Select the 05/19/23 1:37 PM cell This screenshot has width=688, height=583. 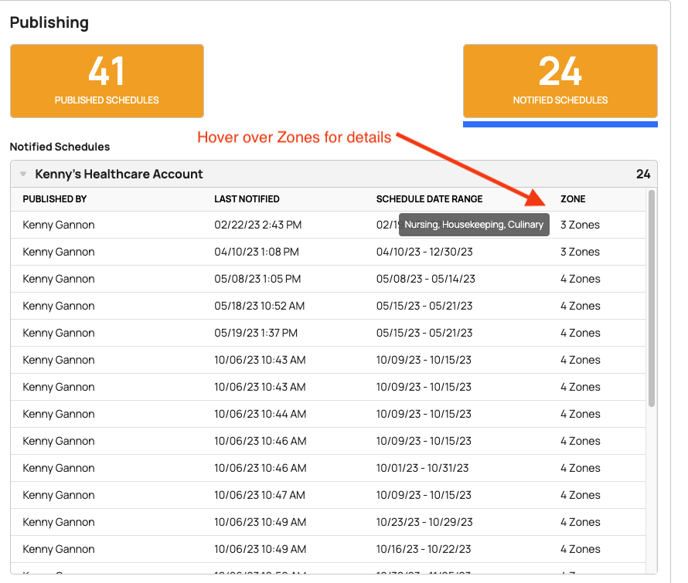click(256, 333)
